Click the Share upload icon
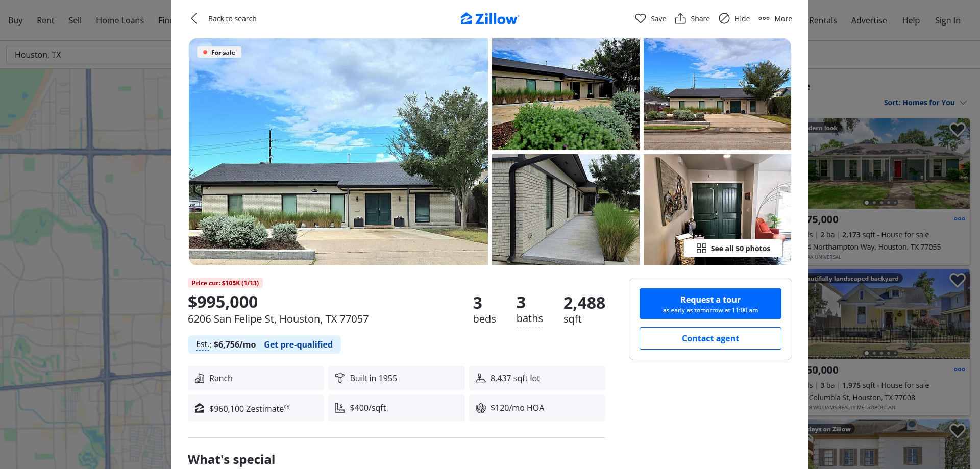980x469 pixels. (680, 18)
